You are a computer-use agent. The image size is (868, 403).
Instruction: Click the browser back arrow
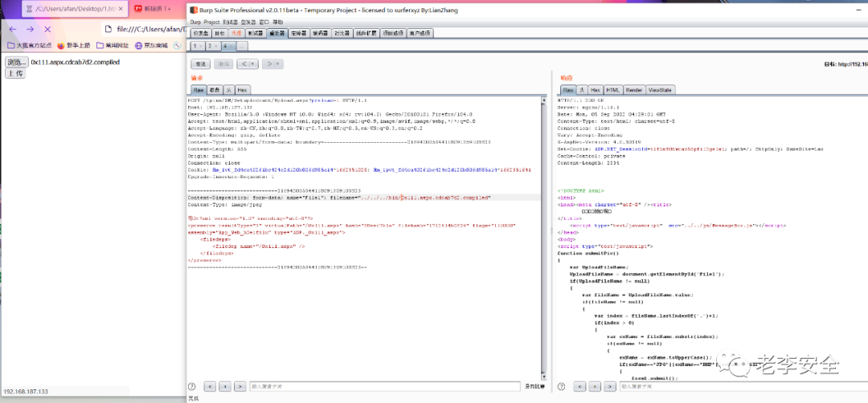(x=13, y=29)
